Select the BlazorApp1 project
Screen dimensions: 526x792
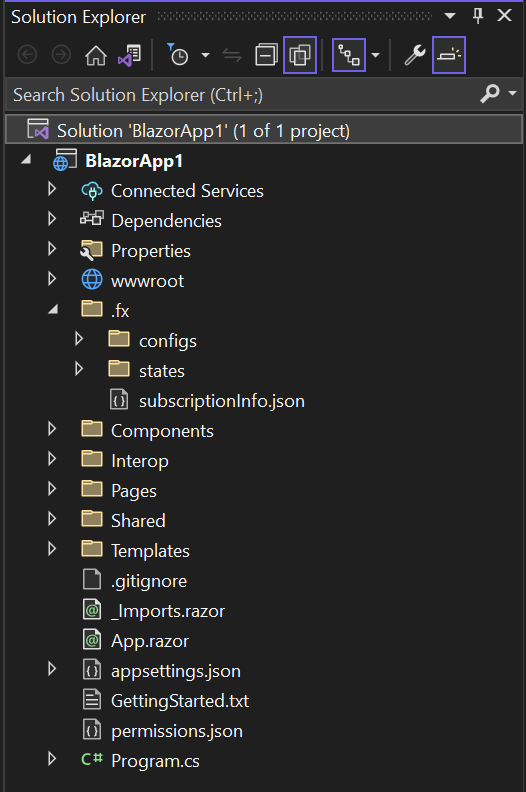click(134, 161)
